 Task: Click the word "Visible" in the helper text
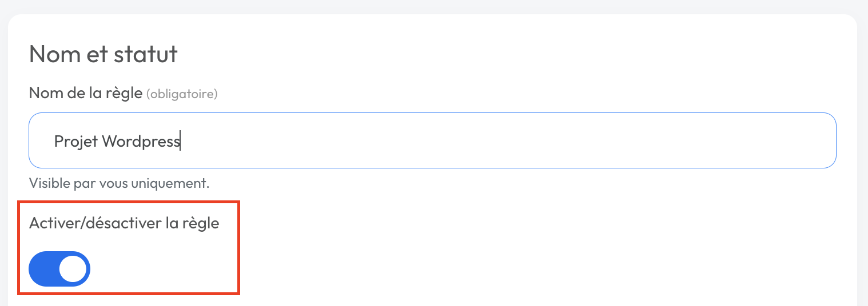tap(47, 183)
